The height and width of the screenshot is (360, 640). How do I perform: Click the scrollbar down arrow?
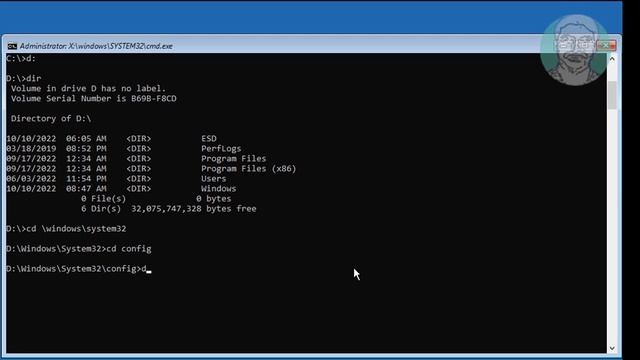click(612, 348)
